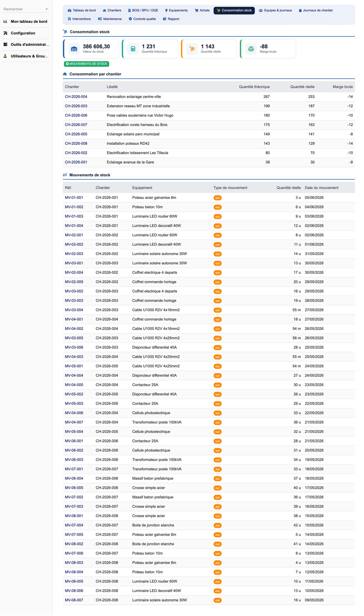Click the cart icon in Achats tab
The width and height of the screenshot is (364, 616).
click(197, 10)
